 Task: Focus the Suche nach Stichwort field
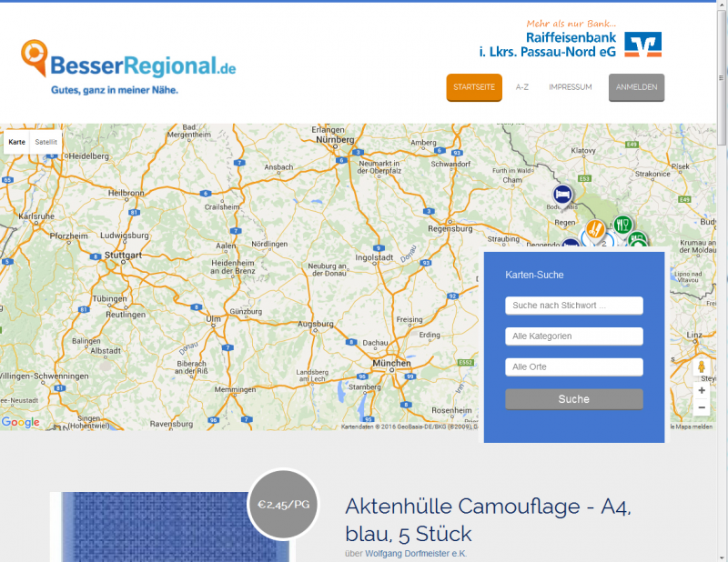click(574, 306)
